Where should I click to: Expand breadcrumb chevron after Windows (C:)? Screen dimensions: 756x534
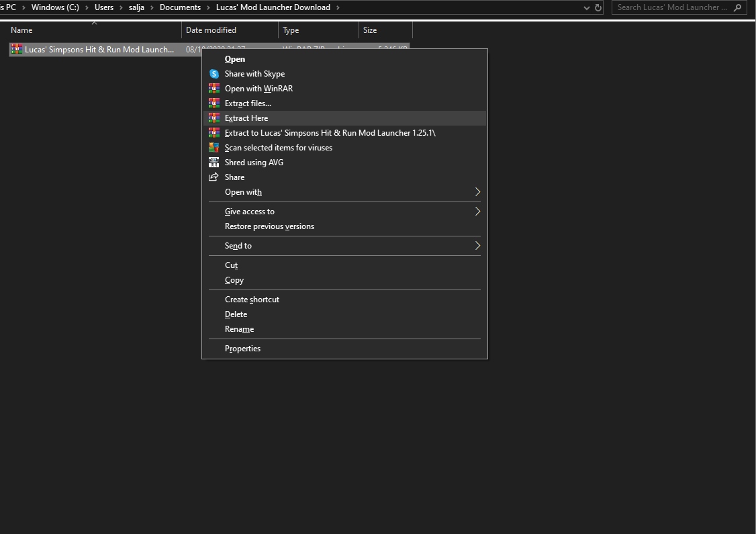[87, 7]
